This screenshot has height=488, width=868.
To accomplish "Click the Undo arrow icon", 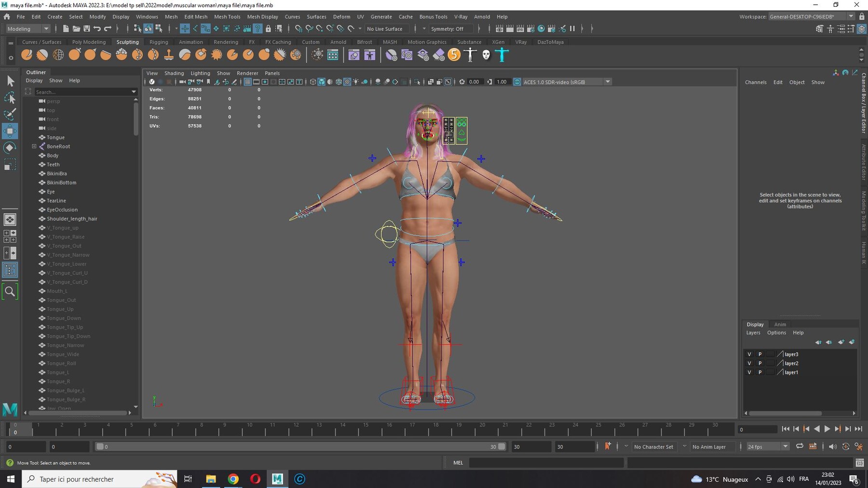I will point(97,29).
